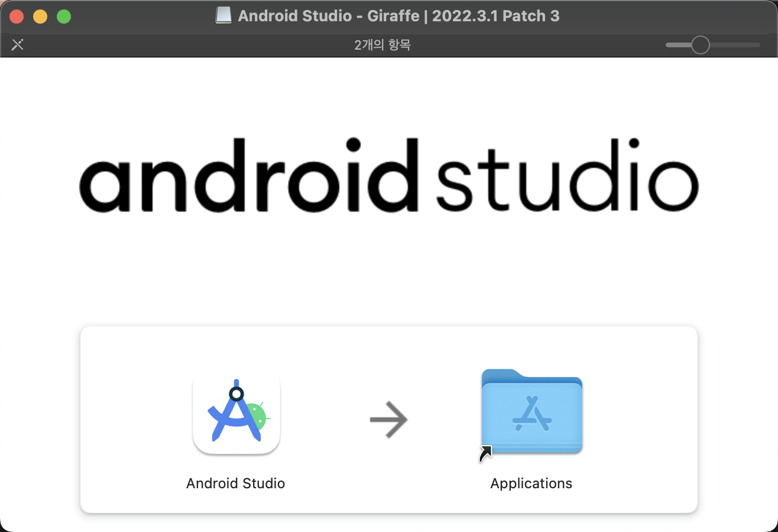The height and width of the screenshot is (532, 778).
Task: Close the disk image window
Action: (x=17, y=17)
